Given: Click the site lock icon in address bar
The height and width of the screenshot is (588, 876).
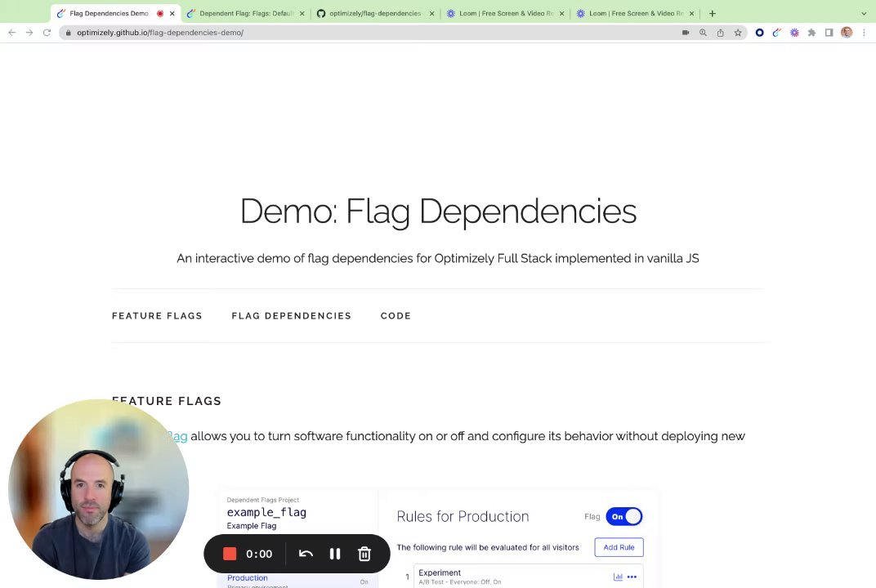Looking at the screenshot, I should tap(68, 33).
